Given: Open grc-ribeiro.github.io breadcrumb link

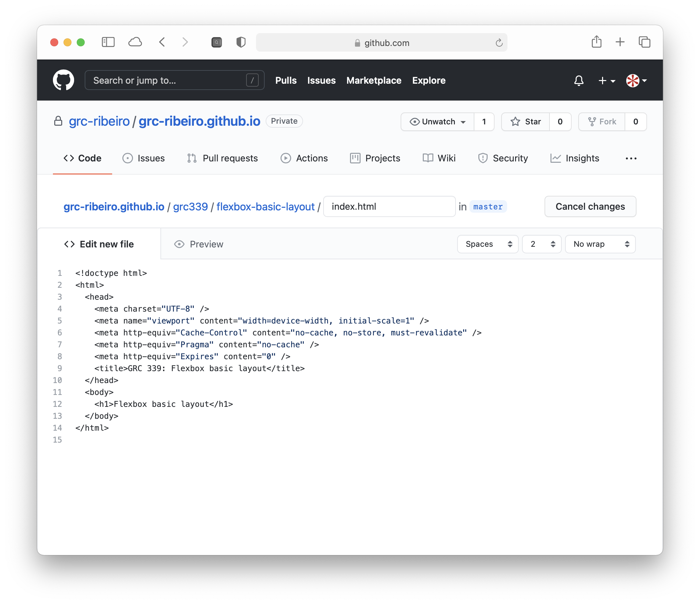Looking at the screenshot, I should pos(114,206).
